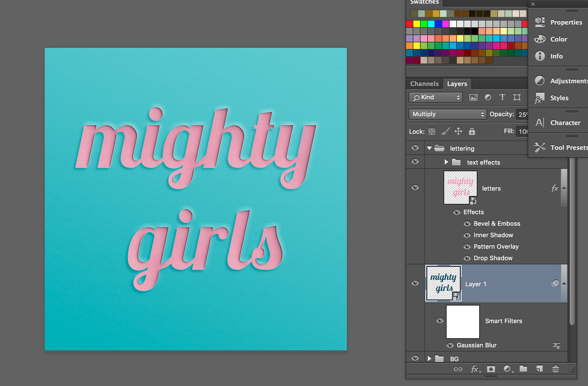The image size is (588, 386).
Task: Filter layers by shape layers icon
Action: (517, 97)
